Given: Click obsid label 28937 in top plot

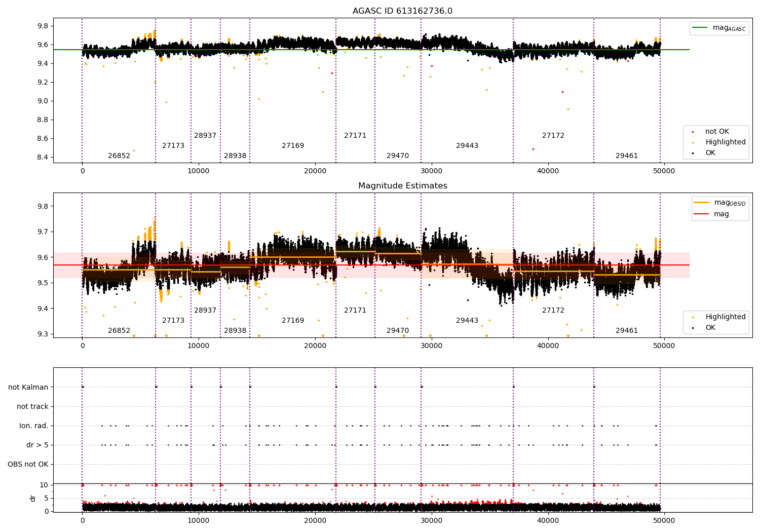Looking at the screenshot, I should [x=205, y=136].
